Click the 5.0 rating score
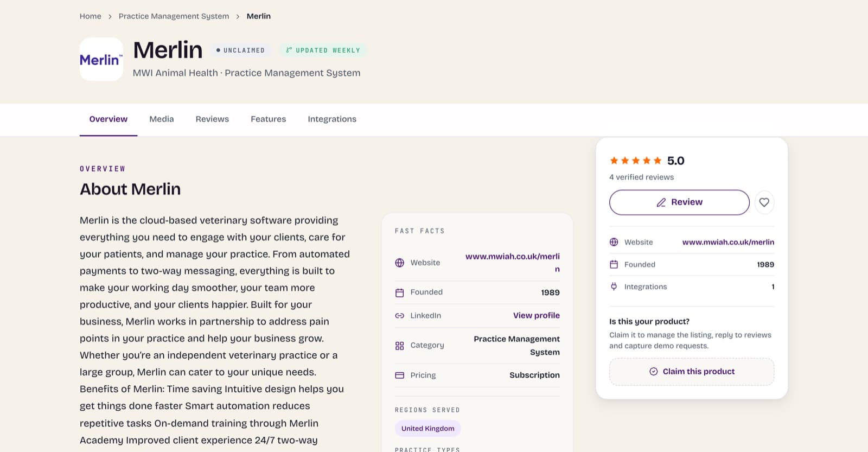868x452 pixels. [x=675, y=161]
